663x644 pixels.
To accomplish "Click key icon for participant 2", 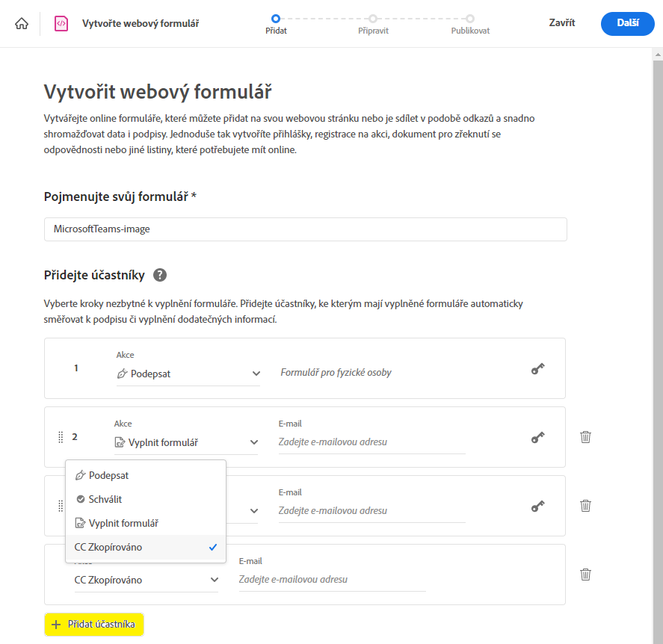I will click(x=537, y=437).
